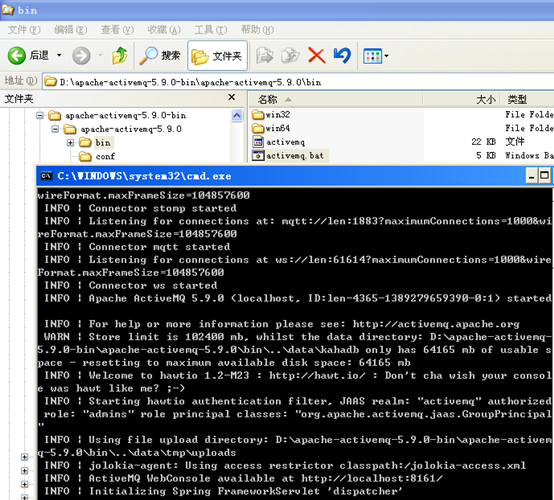Click the win64 file name

click(278, 128)
